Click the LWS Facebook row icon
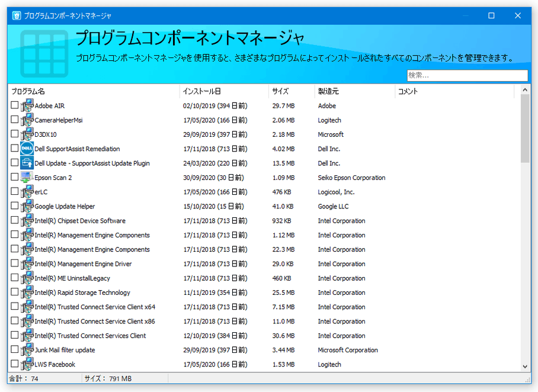This screenshot has height=392, width=538. [x=27, y=364]
